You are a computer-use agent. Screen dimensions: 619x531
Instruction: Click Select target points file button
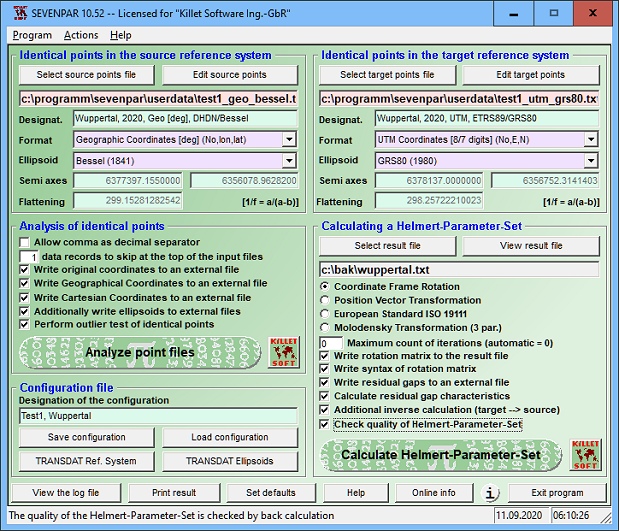[x=387, y=75]
